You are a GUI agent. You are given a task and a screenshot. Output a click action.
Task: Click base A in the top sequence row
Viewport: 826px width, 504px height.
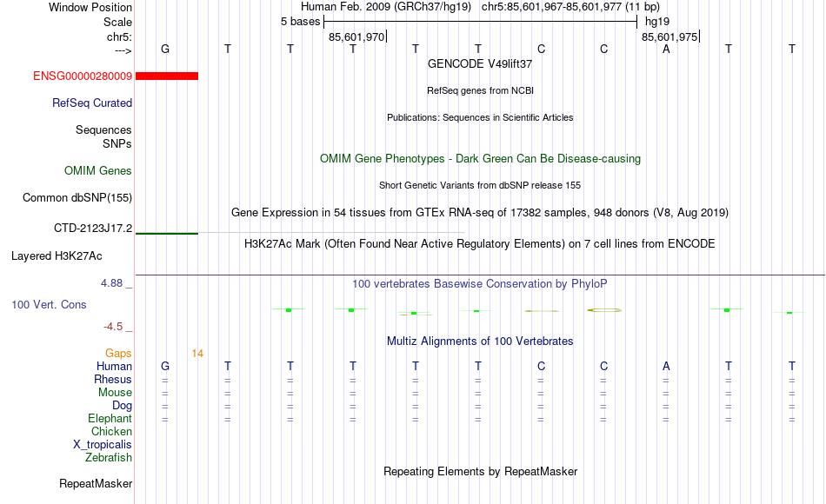666,49
